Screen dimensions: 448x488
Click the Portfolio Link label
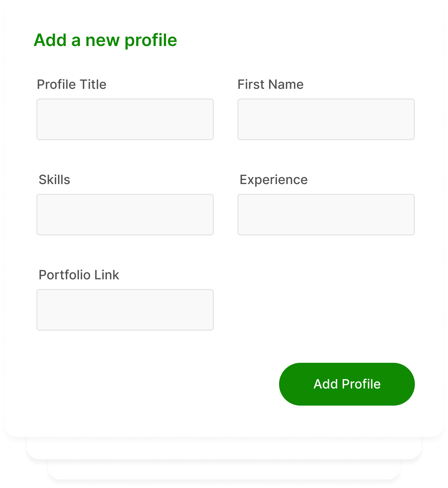79,275
